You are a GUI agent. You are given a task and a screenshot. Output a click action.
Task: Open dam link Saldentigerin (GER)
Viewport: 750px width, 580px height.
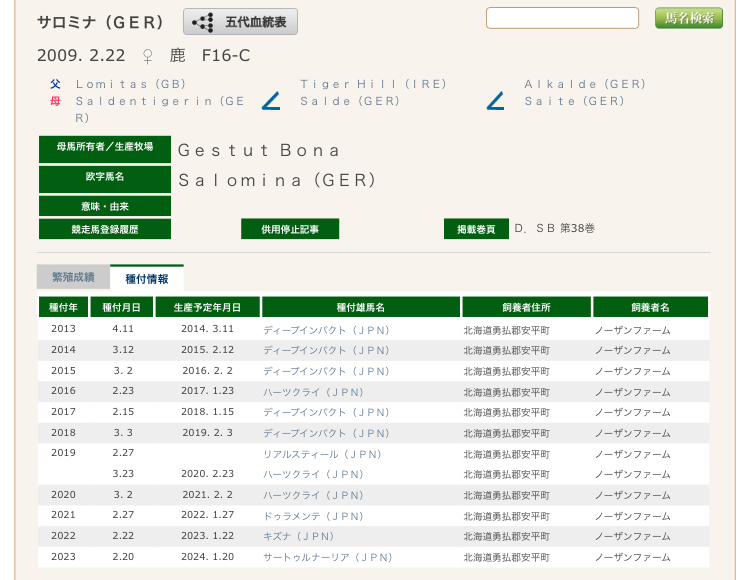[x=160, y=109]
